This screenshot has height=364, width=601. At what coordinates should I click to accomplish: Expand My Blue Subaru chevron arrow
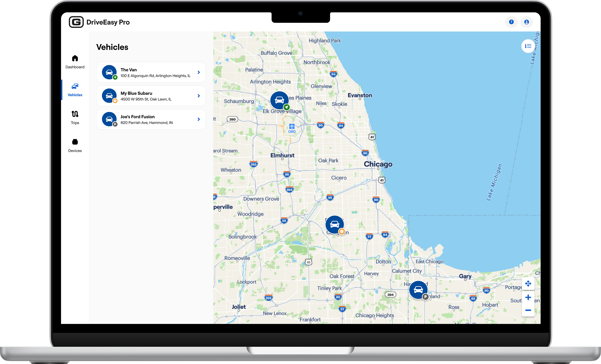pyautogui.click(x=199, y=96)
